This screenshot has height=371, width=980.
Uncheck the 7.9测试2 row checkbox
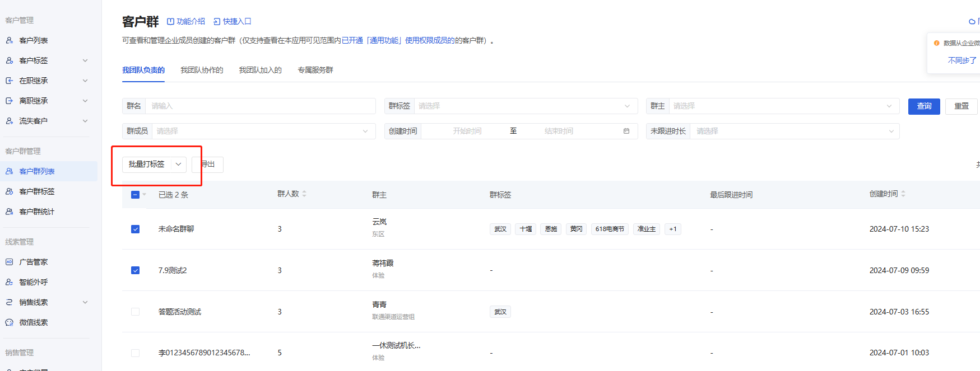click(135, 270)
